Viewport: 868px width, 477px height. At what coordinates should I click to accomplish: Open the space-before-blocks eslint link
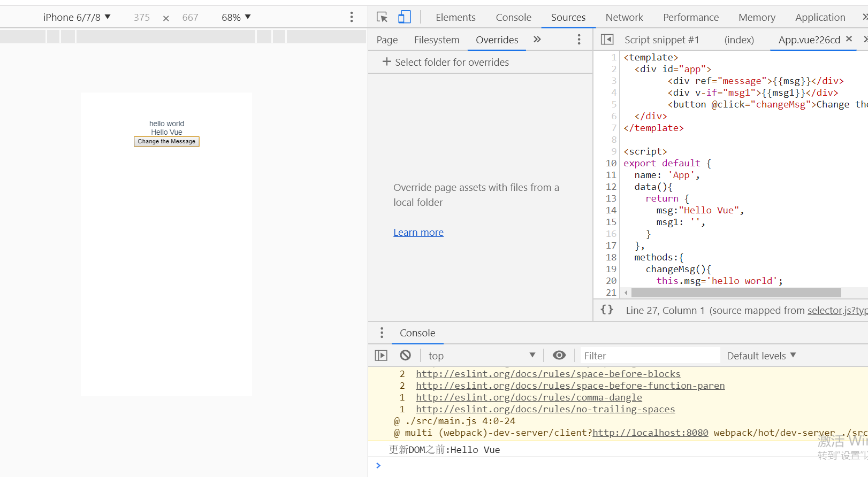pos(548,374)
